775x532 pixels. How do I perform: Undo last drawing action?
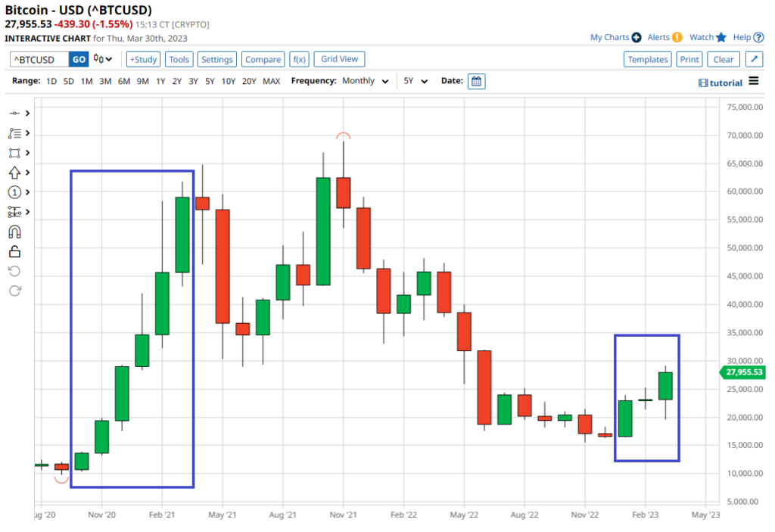point(14,271)
